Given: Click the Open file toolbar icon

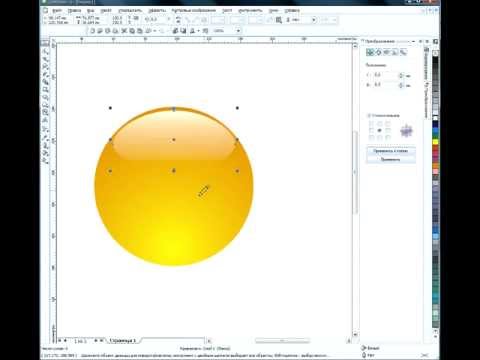Looking at the screenshot, I should tap(100, 31).
